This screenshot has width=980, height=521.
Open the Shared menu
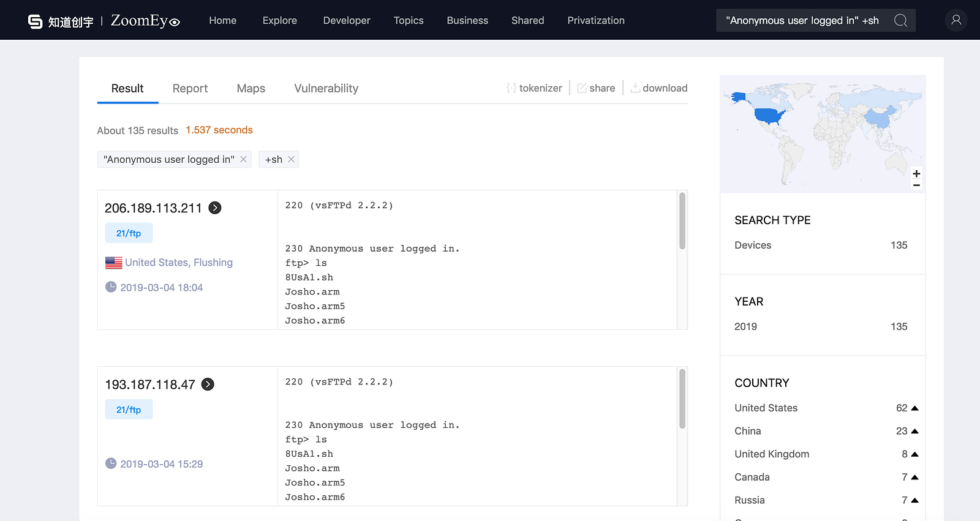point(528,20)
